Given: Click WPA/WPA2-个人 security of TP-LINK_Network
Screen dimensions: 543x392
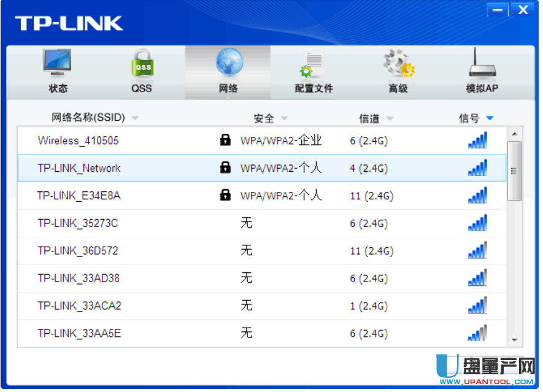Looking at the screenshot, I should (281, 168).
